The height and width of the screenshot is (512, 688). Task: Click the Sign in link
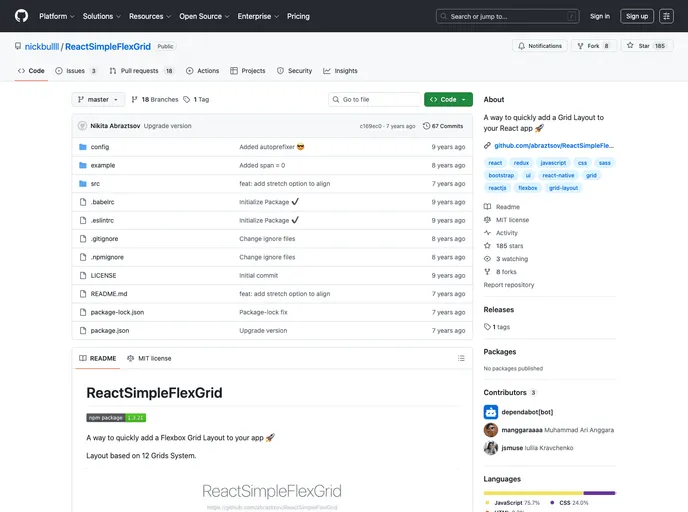[x=599, y=16]
